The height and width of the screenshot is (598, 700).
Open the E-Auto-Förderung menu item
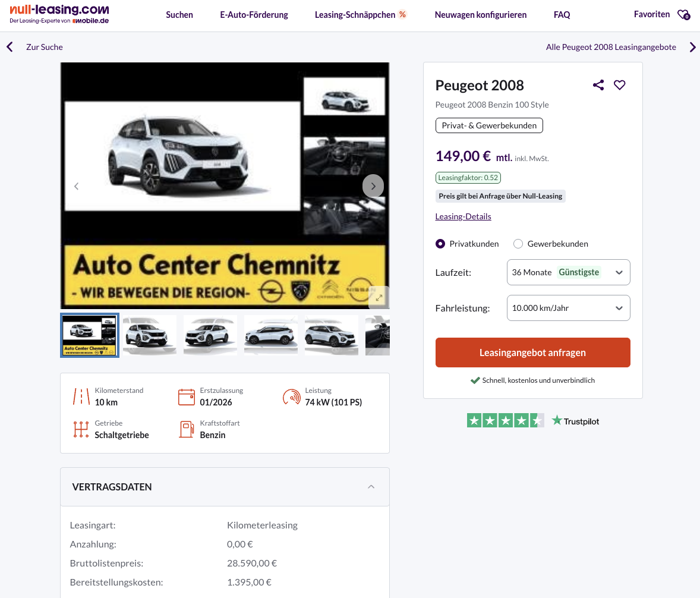click(x=254, y=15)
